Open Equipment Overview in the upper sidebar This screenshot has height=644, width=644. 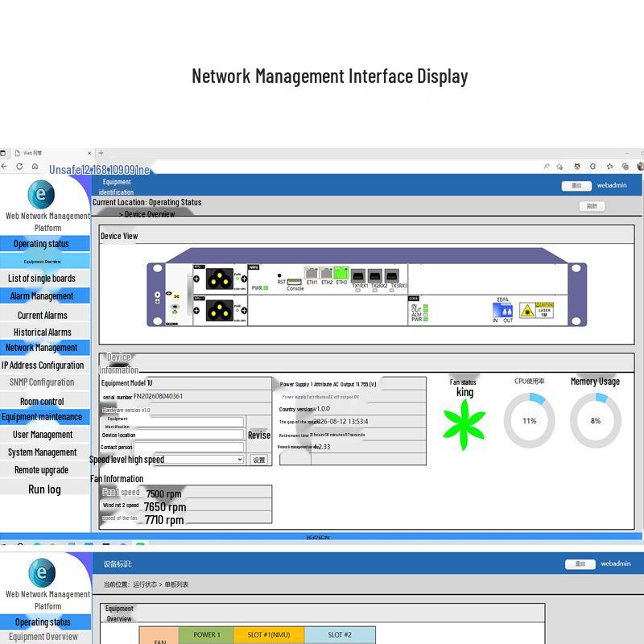tap(45, 261)
